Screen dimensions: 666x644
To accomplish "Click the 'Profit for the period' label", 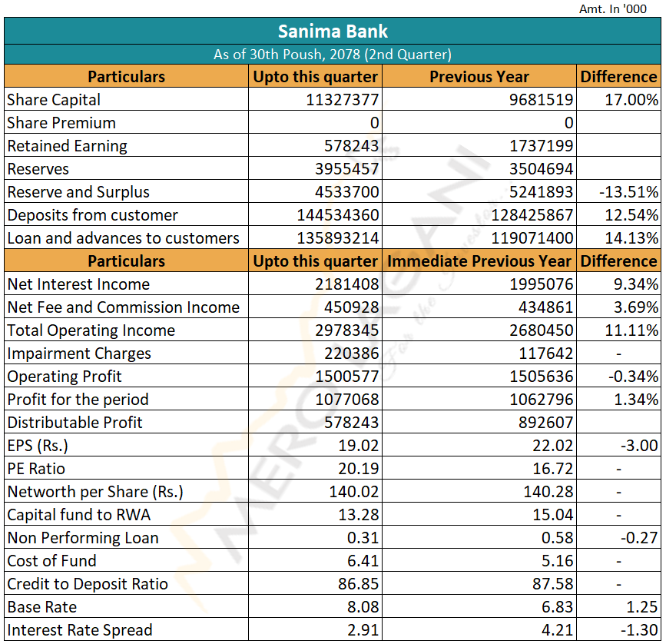I will 78,400.
